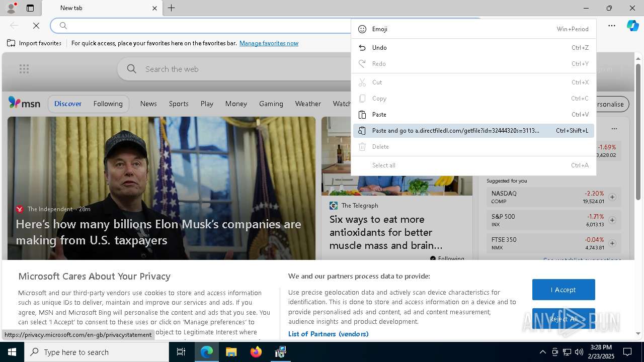This screenshot has height=362, width=644.
Task: Click the Windows taskbar search box
Action: tap(97, 352)
